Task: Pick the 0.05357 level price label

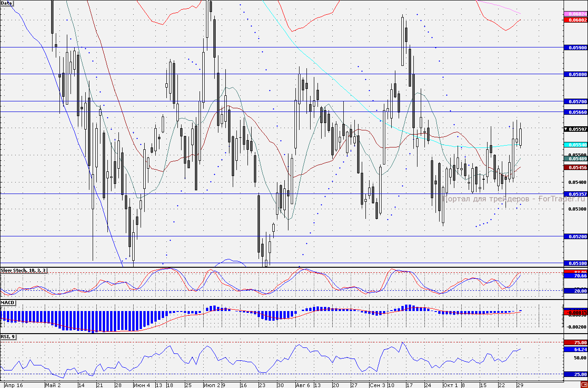Action: pyautogui.click(x=576, y=194)
